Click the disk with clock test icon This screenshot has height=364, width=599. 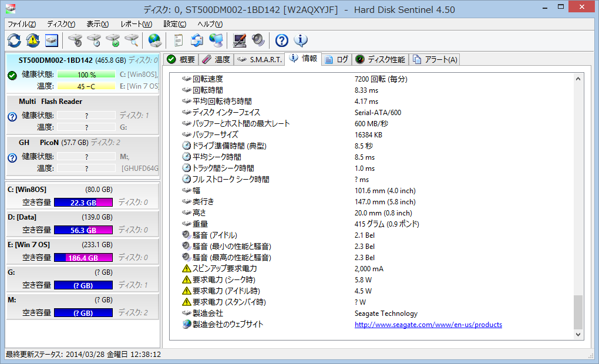pyautogui.click(x=94, y=41)
